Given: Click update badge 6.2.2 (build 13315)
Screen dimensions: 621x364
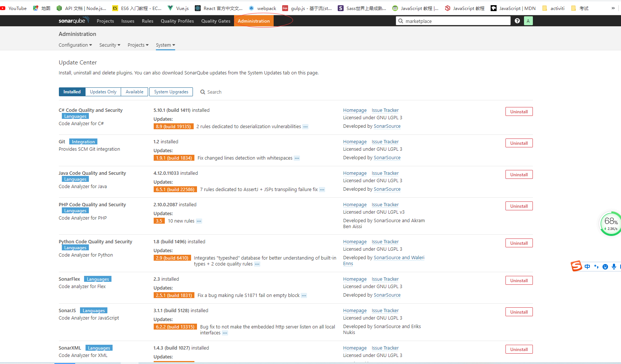Looking at the screenshot, I should click(175, 327).
